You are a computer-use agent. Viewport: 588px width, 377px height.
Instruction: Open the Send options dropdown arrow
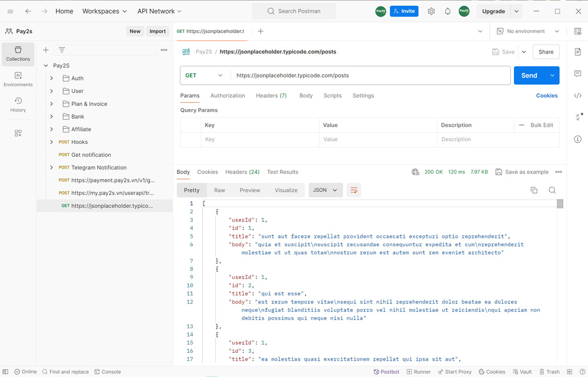(552, 75)
